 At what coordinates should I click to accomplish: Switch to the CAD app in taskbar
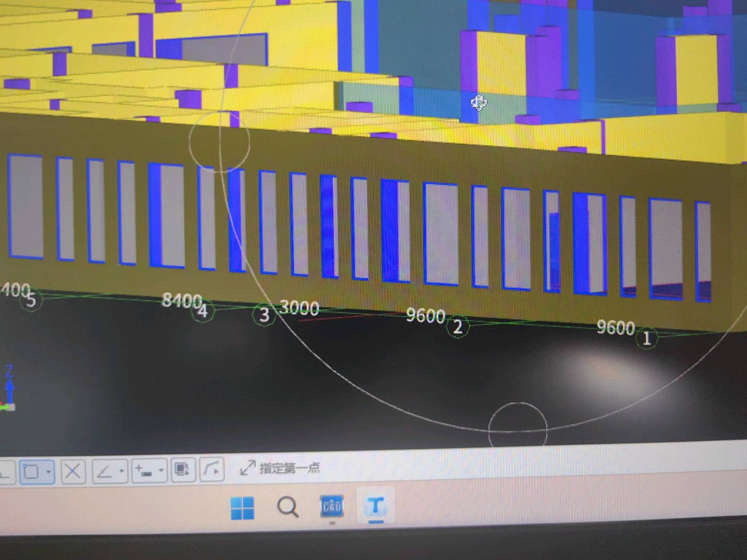[x=332, y=506]
